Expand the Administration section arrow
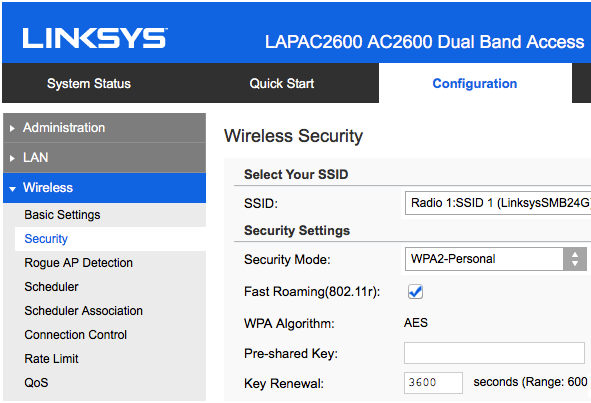Viewport: 591px width, 403px height. tap(12, 128)
